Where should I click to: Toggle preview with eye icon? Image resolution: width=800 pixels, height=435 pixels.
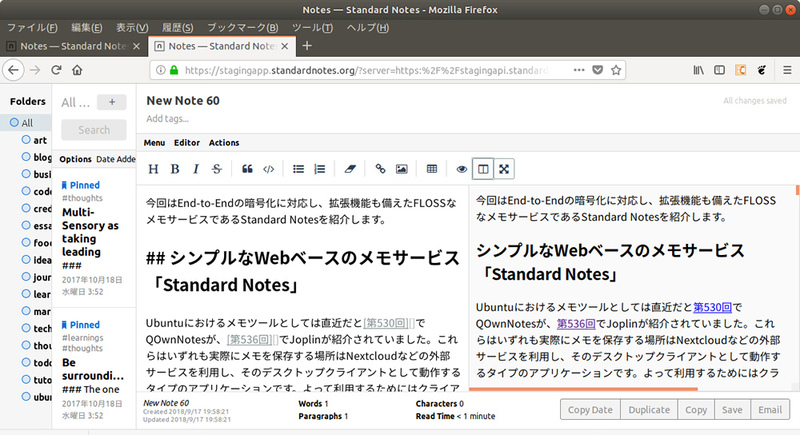point(462,169)
